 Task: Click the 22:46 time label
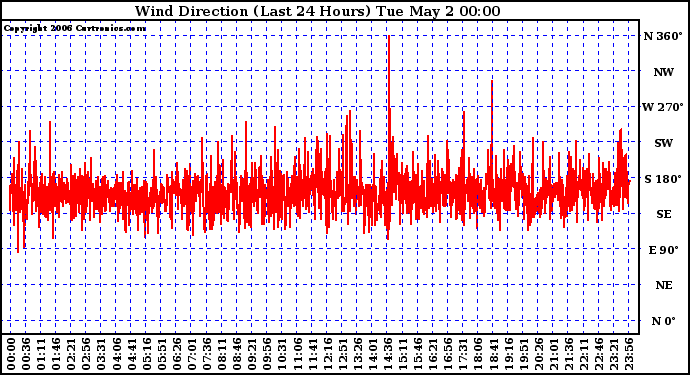599,354
